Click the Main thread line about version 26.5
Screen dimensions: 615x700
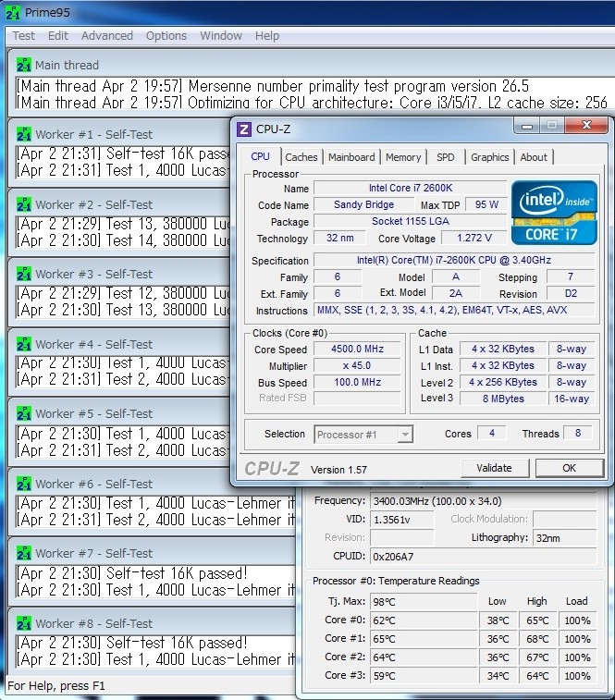click(273, 86)
